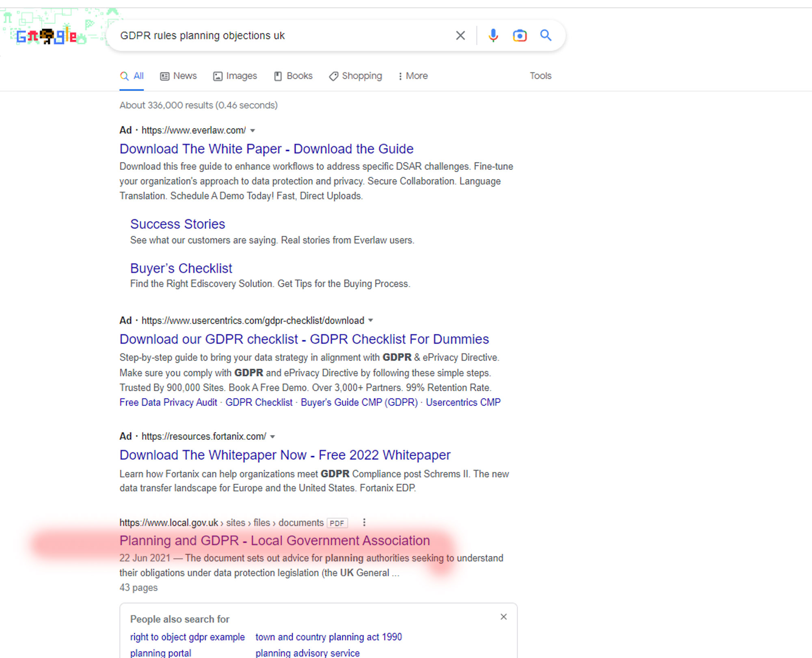Click the 'About 336,000 results' text
This screenshot has height=658, width=812.
click(x=199, y=105)
